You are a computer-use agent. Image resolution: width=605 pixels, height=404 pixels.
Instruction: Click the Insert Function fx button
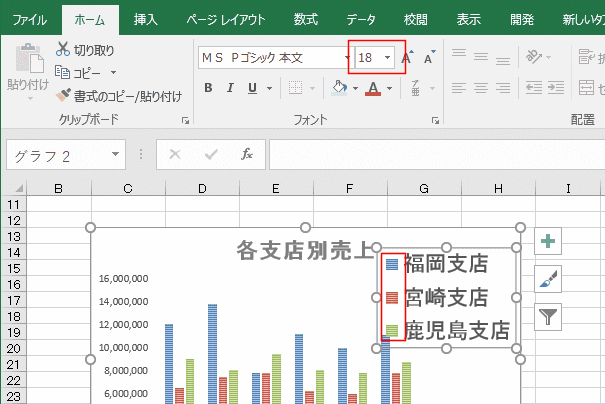click(x=247, y=155)
